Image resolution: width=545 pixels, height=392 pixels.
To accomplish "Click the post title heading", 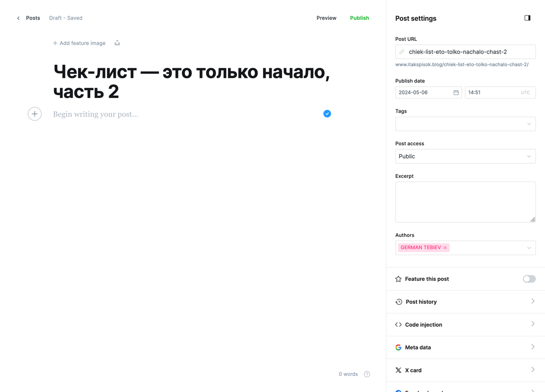I will pos(191,82).
